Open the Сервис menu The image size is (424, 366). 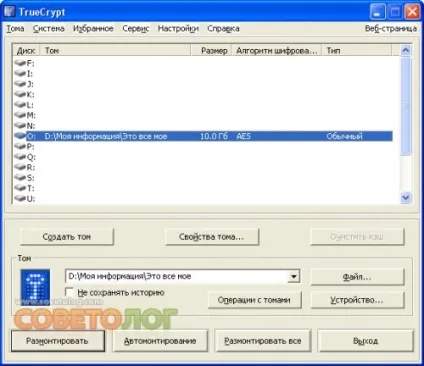click(136, 29)
